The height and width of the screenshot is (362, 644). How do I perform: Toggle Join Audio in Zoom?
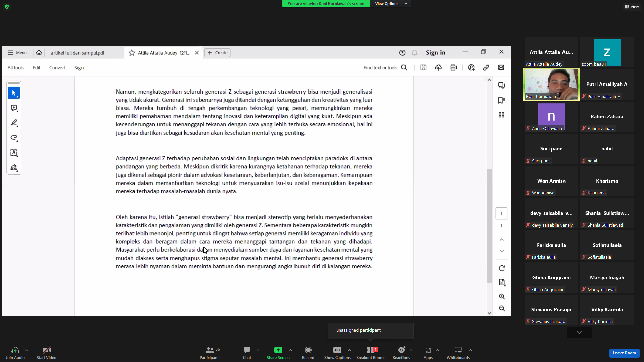[x=15, y=353]
